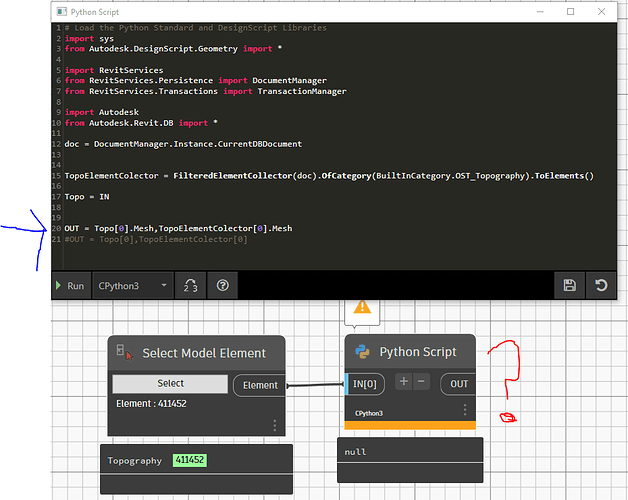
Task: Place cursor on line 20 OUT statement
Action: point(178,228)
